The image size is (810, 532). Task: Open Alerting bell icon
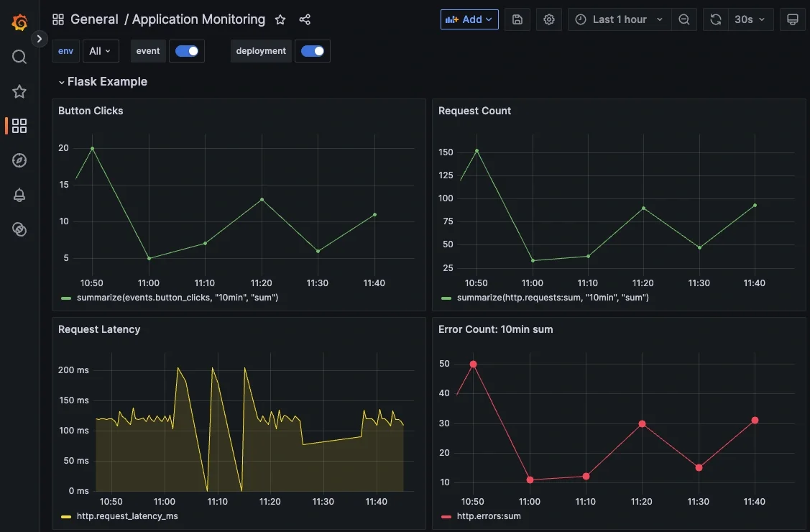pos(19,195)
